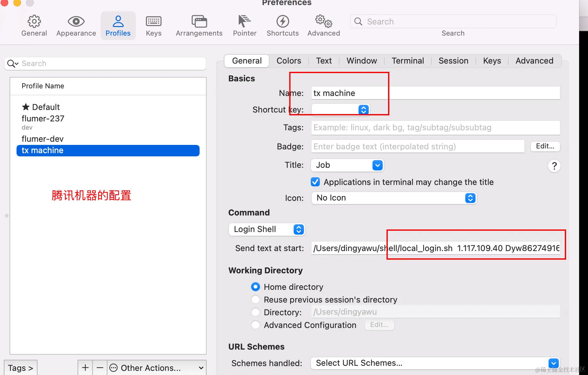The image size is (588, 375).
Task: Select the flumer-237 profile
Action: tap(108, 122)
